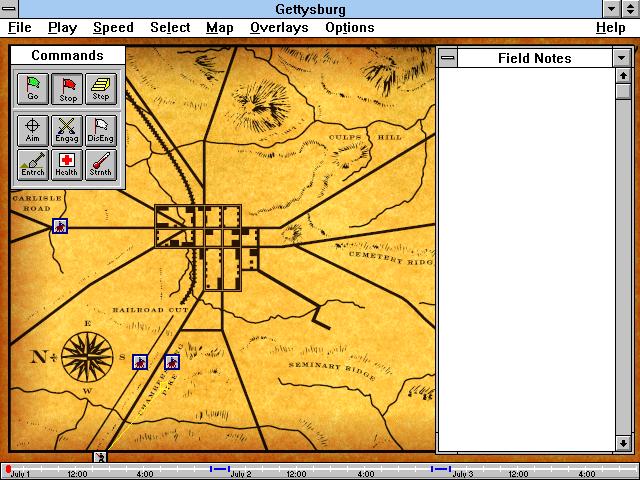Click 12:00 on July 1 timeline
Viewport: 640px width, 480px height.
point(77,474)
